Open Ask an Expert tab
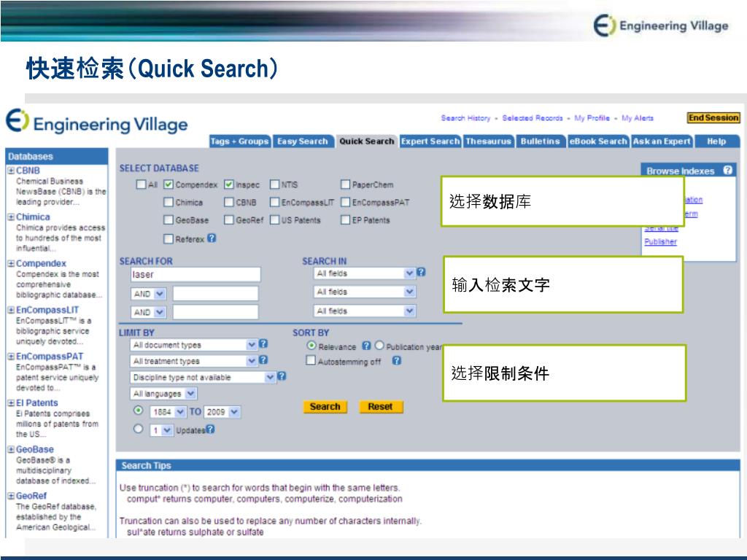The image size is (747, 560). [662, 141]
